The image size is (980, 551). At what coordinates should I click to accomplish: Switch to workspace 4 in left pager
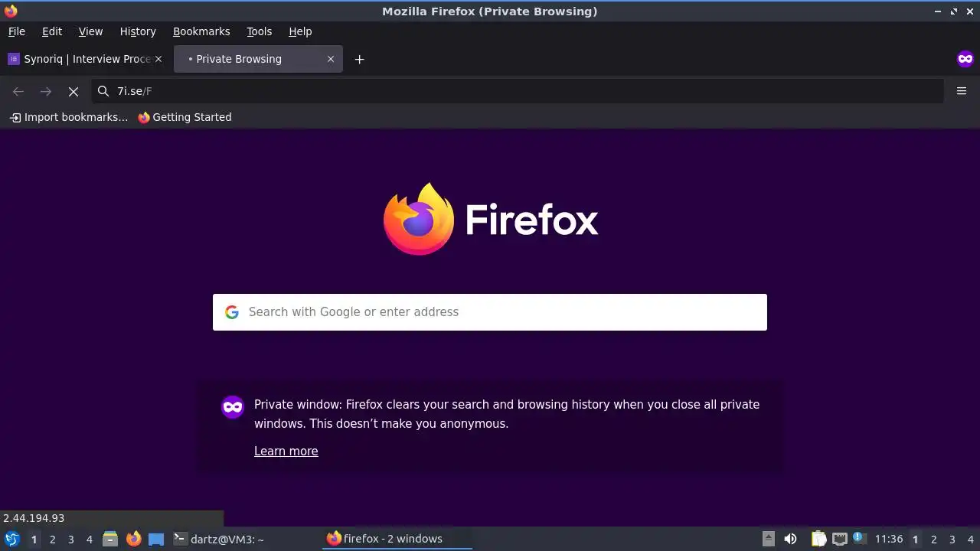coord(89,540)
